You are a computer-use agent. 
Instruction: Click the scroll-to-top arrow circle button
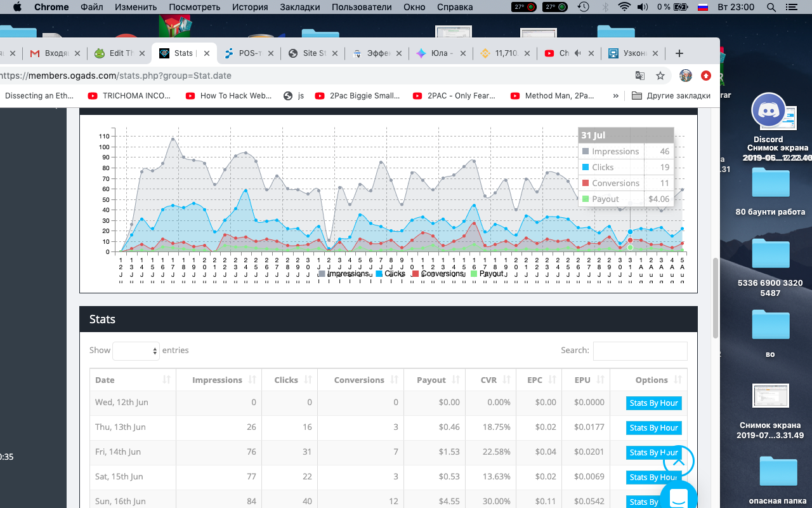tap(678, 462)
